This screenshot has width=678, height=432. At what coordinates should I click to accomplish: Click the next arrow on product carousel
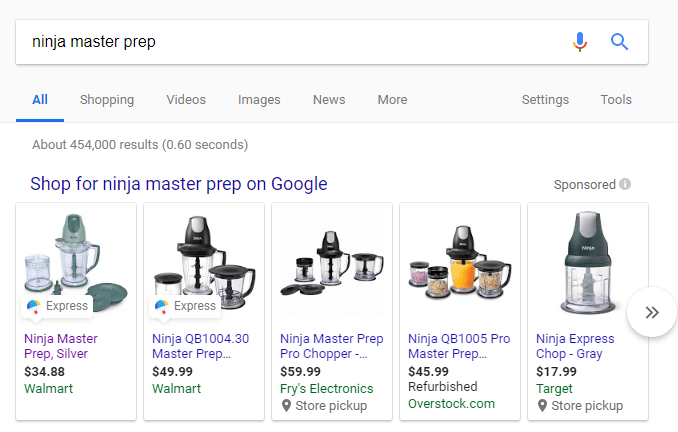(x=652, y=312)
